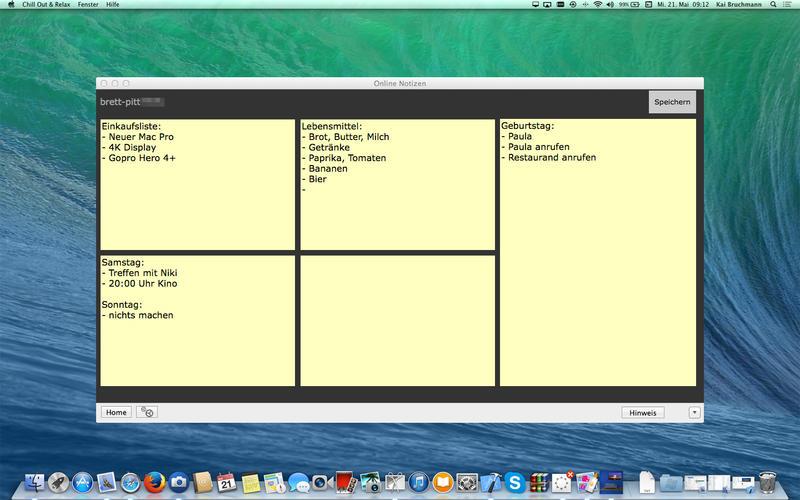Open the Fenster menu
The image size is (800, 500).
tap(88, 4)
